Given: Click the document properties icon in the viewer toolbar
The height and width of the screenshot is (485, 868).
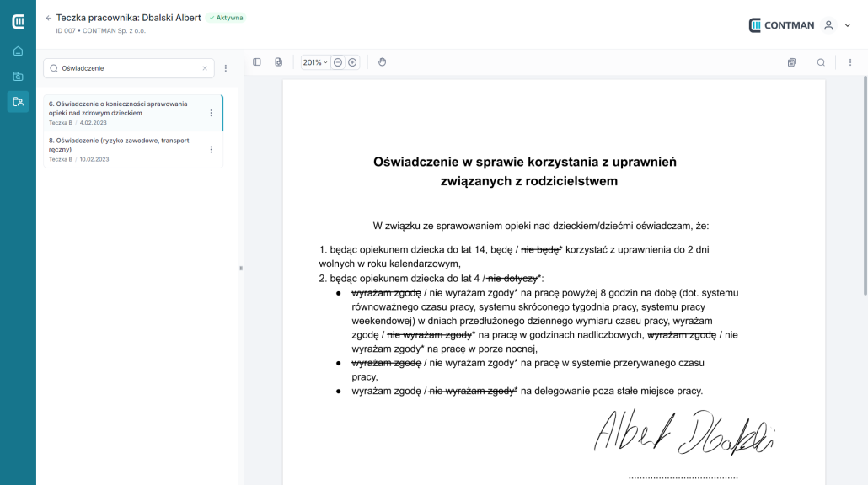Looking at the screenshot, I should [278, 62].
